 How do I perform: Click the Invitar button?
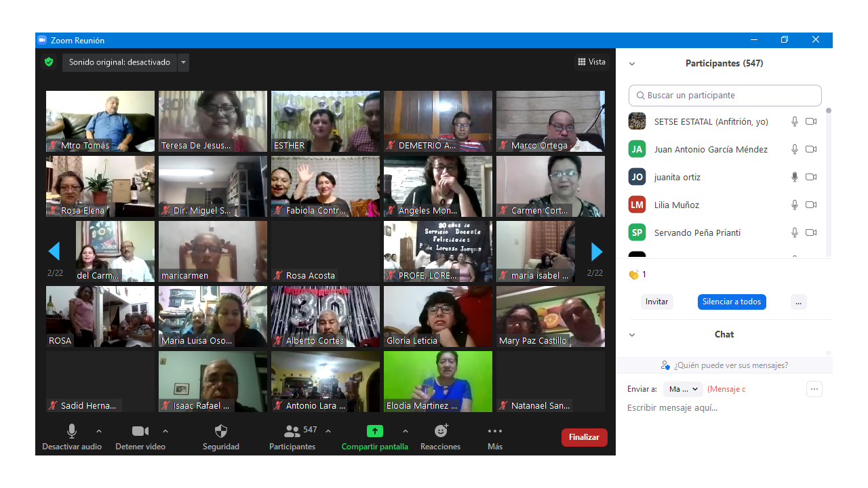tap(656, 302)
